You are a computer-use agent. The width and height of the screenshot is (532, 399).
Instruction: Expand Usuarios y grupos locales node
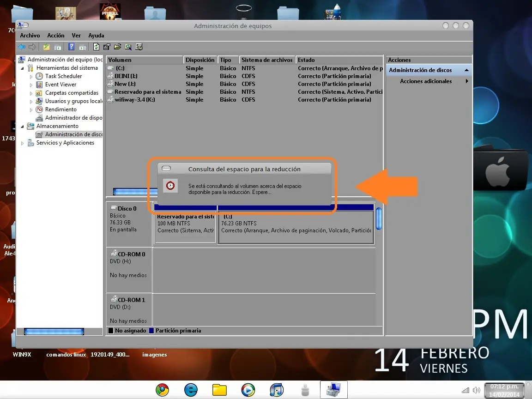tap(31, 102)
